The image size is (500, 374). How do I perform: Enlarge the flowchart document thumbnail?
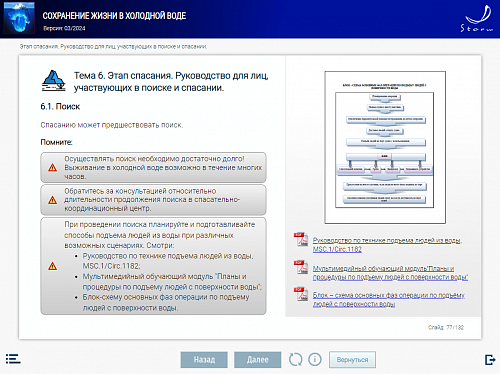(x=385, y=147)
